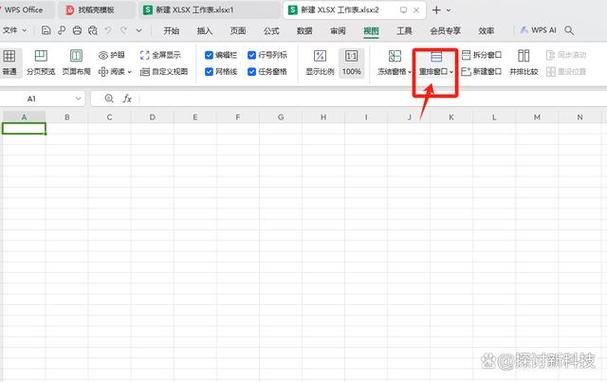Click the redo arrow icon

pos(123,30)
